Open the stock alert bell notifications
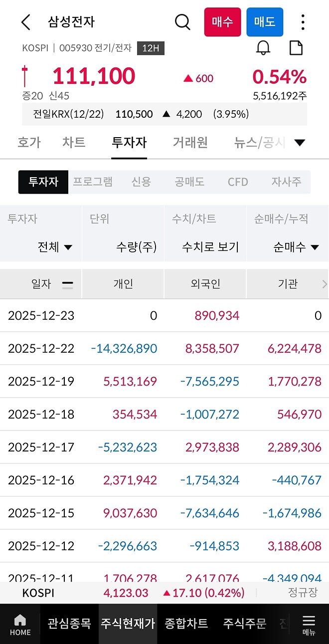The width and height of the screenshot is (329, 644). pos(264,48)
